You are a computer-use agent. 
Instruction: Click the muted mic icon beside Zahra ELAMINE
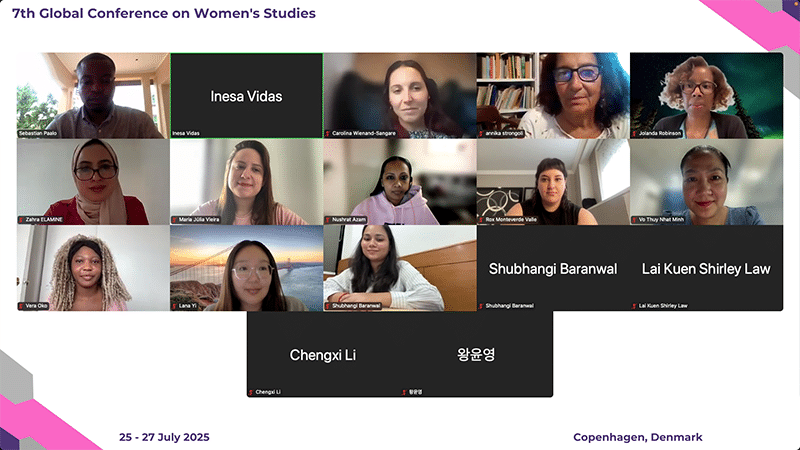click(x=21, y=220)
